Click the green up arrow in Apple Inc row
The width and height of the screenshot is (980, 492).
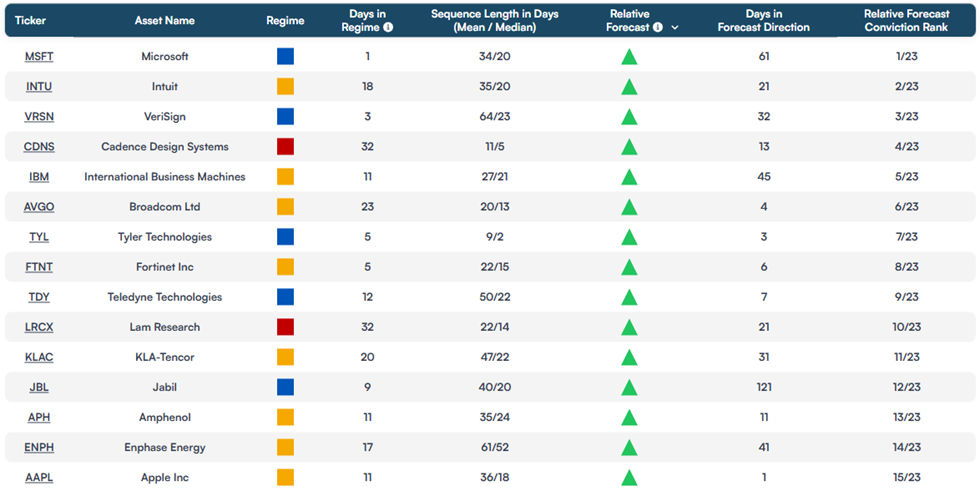coord(629,478)
